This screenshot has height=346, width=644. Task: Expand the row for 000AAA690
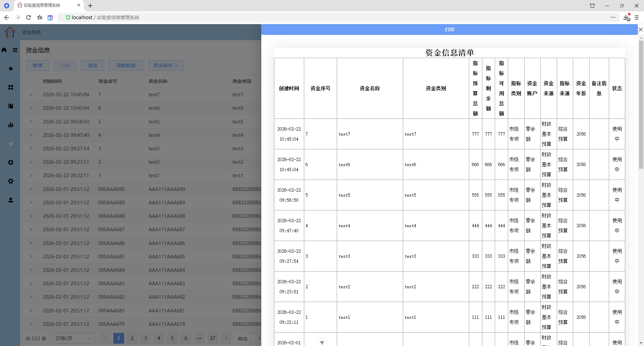click(x=31, y=189)
